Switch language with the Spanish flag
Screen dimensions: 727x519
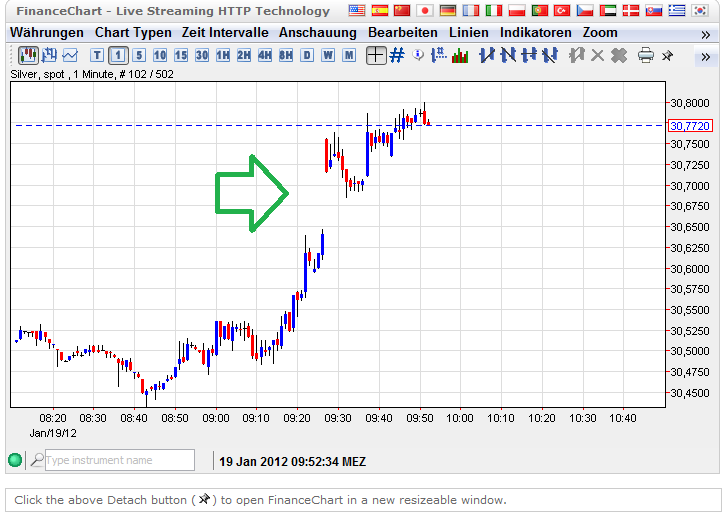click(x=380, y=10)
